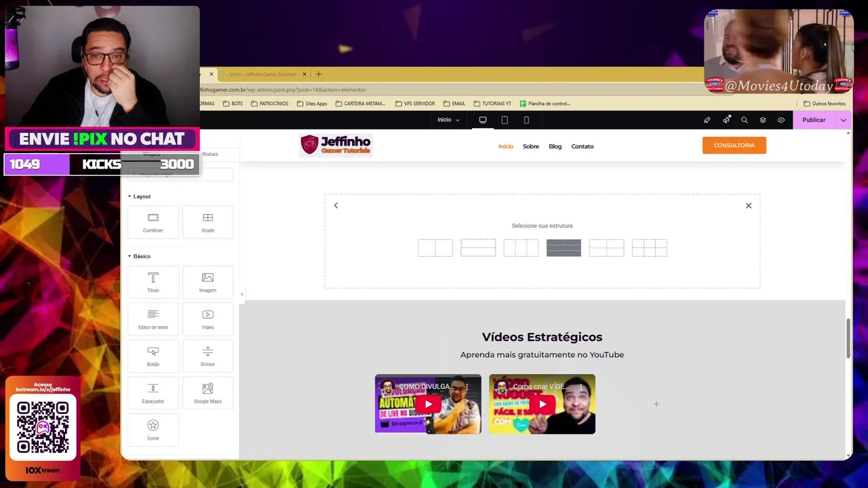
Task: Open the Planilha de control bookmark
Action: tap(545, 104)
